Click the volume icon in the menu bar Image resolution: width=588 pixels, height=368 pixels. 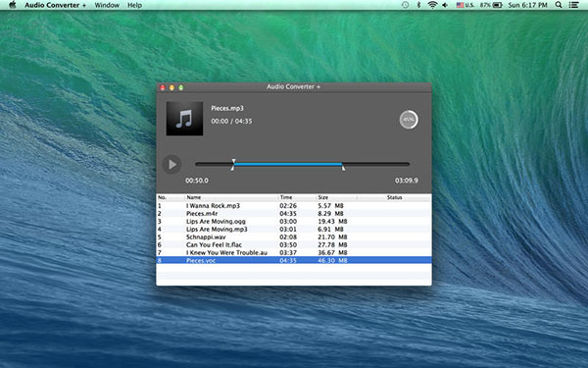point(445,5)
